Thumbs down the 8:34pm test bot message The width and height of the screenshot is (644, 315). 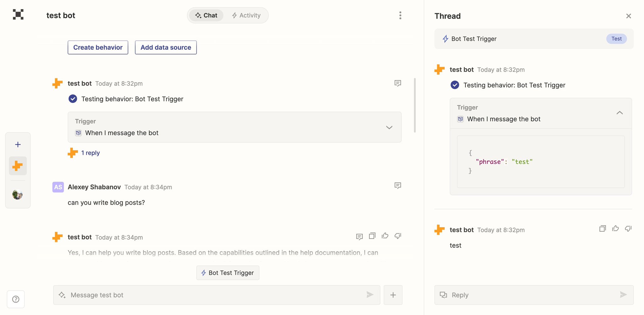point(398,236)
